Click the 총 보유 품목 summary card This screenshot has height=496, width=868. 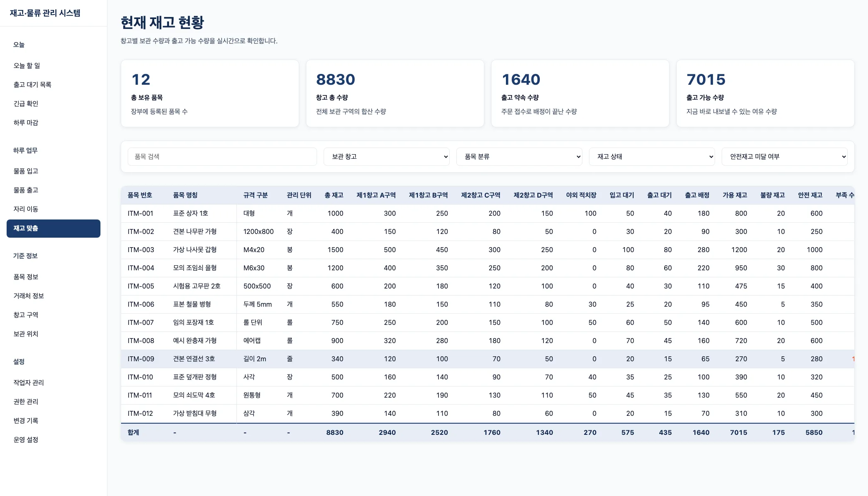pyautogui.click(x=210, y=93)
